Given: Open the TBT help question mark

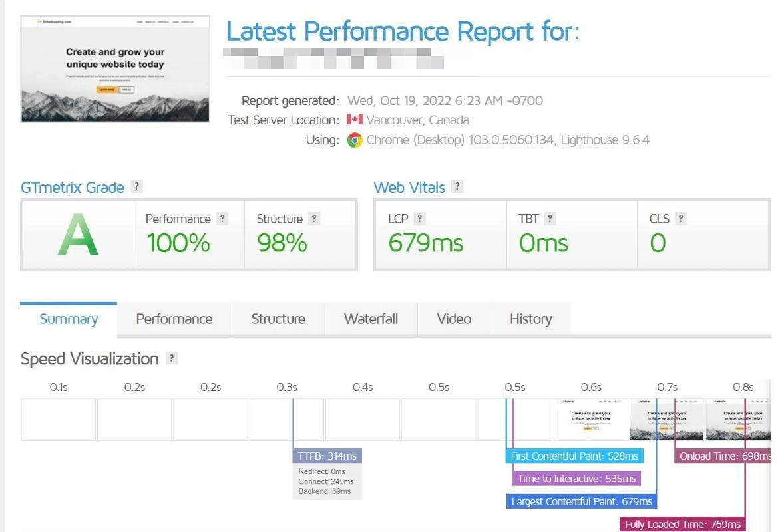Looking at the screenshot, I should coord(550,219).
